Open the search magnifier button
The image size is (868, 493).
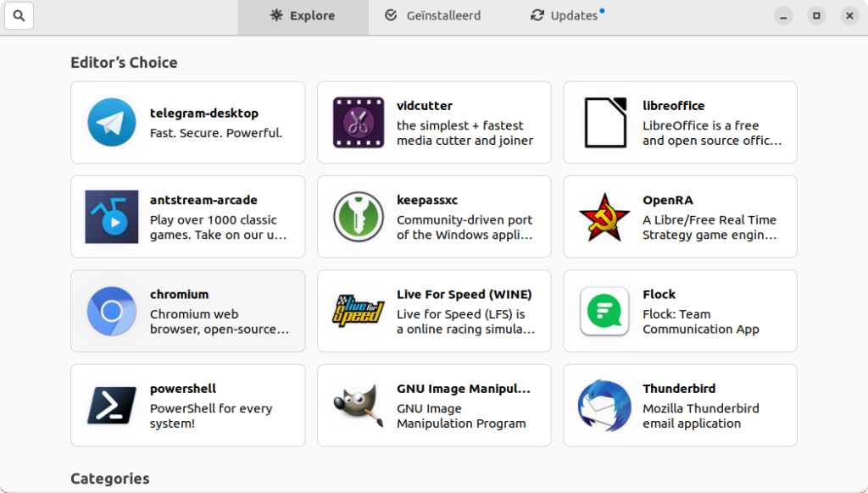click(x=19, y=15)
